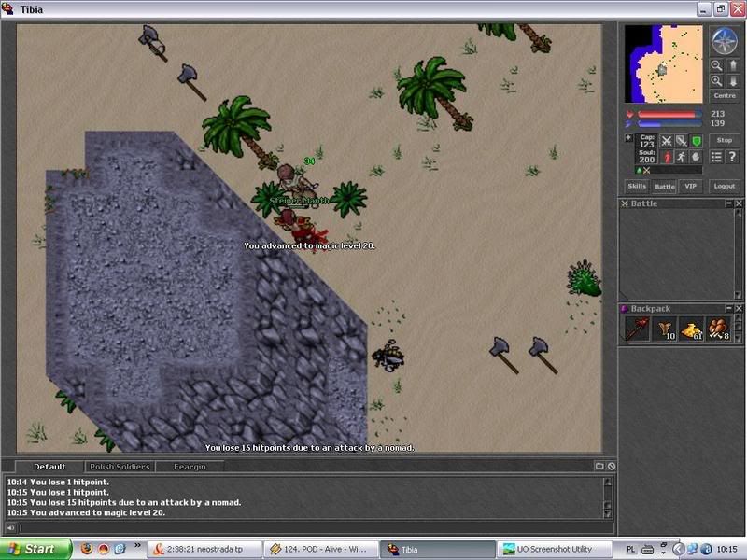This screenshot has height=560, width=747.
Task: Click the minimap compass rose
Action: tap(725, 41)
